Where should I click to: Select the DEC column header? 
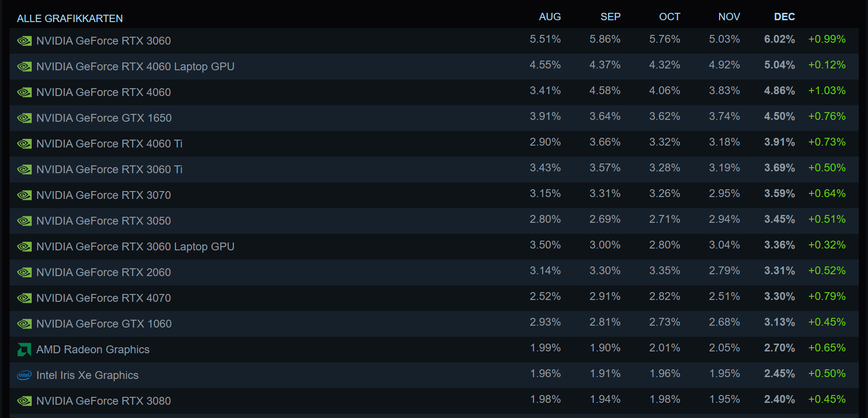784,17
